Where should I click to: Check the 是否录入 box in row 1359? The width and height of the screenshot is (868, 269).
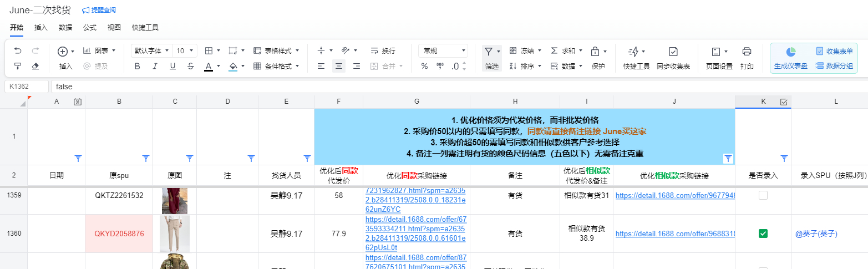763,195
